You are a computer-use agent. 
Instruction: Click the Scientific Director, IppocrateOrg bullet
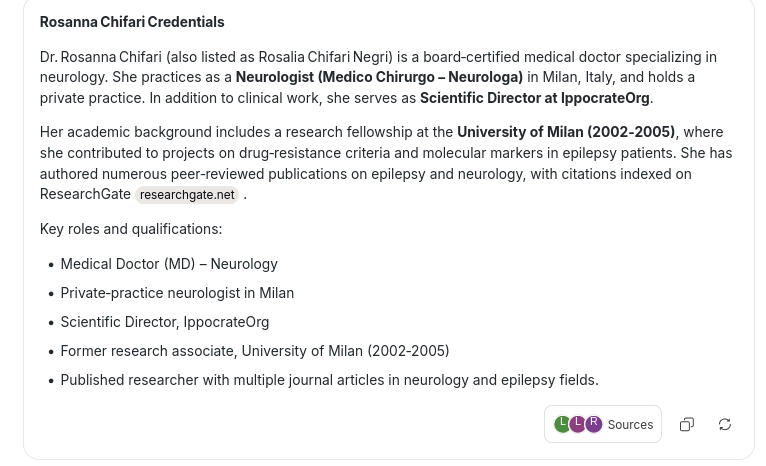tap(164, 322)
